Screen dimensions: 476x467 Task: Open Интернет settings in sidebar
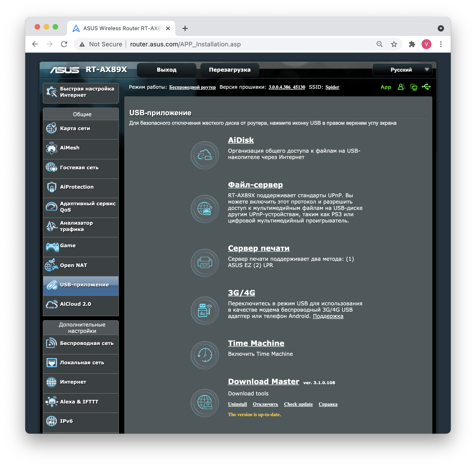click(81, 383)
